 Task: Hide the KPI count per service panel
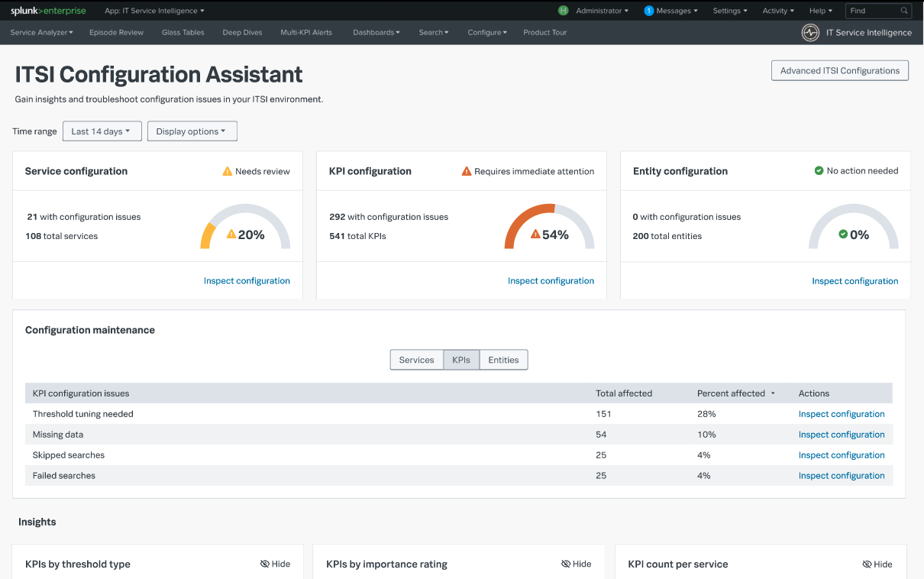[x=877, y=564]
